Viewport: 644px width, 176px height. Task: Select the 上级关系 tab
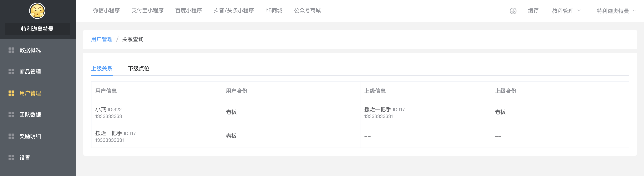[x=102, y=69]
